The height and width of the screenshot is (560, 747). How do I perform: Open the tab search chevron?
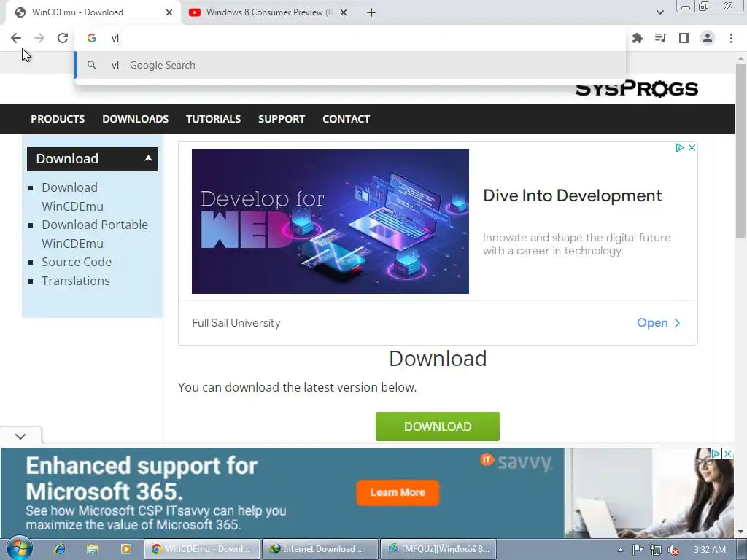click(659, 12)
